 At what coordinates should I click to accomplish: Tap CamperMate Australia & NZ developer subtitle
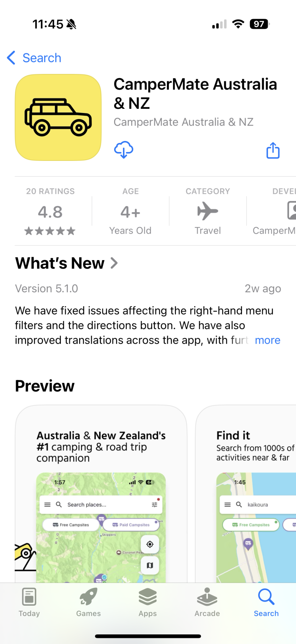pos(183,122)
